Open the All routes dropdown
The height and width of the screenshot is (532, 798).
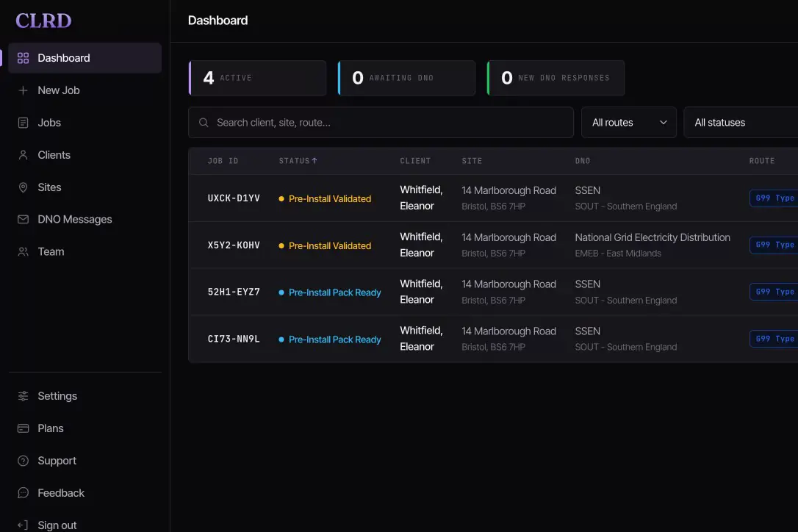(628, 123)
